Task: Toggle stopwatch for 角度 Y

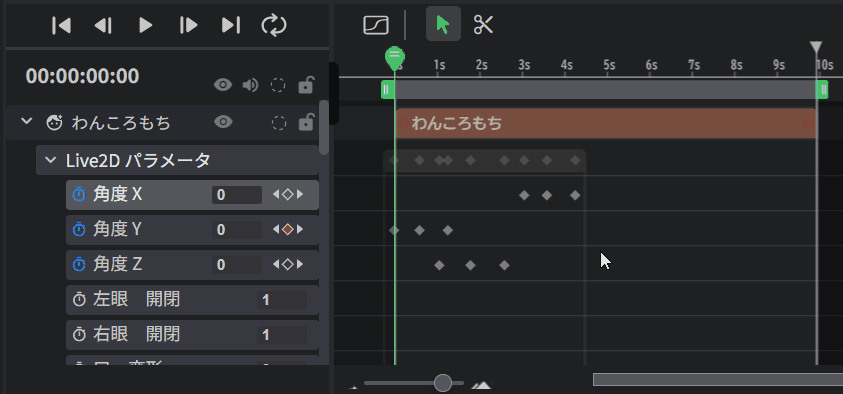Action: [79, 230]
